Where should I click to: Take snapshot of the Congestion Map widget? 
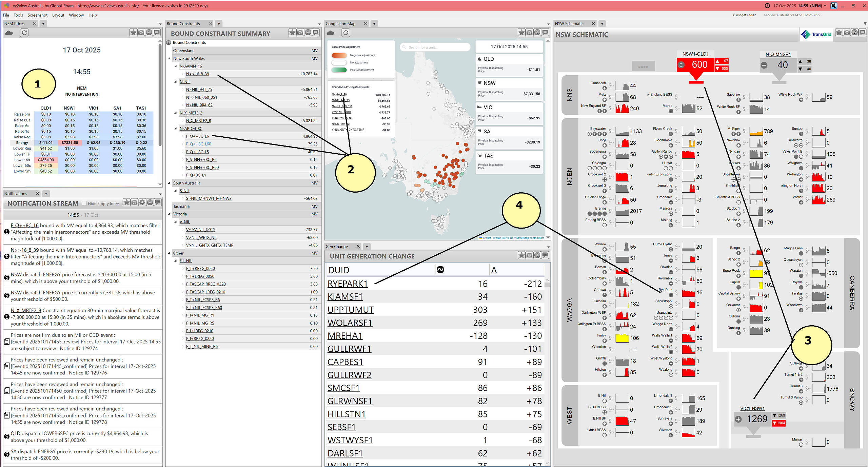point(529,32)
